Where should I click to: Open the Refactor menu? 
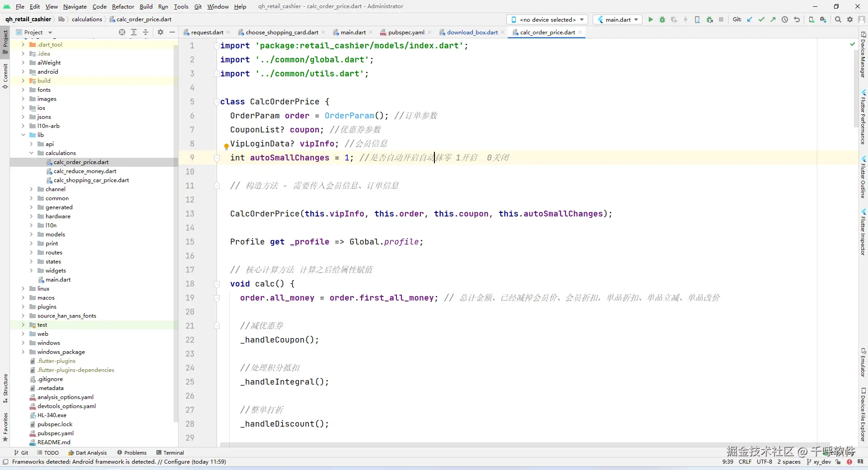pyautogui.click(x=123, y=6)
